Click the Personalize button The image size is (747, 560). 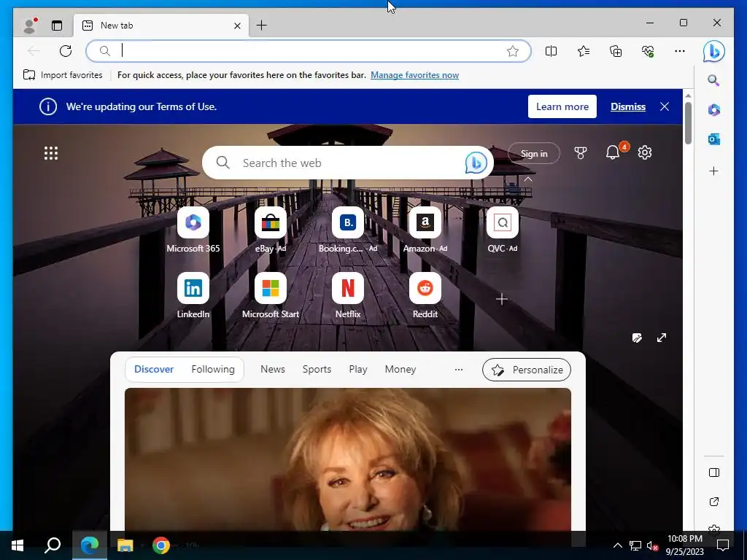pos(527,370)
